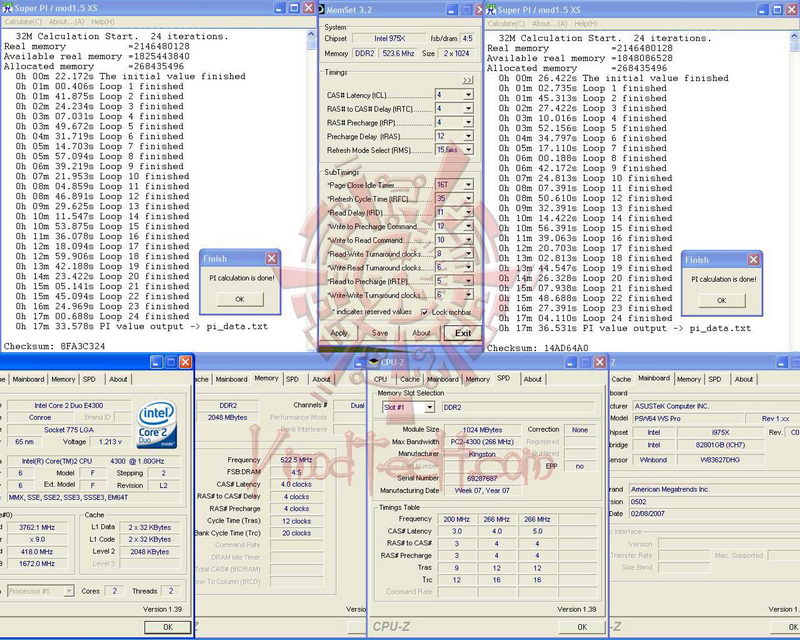
Task: Open the Write-Read Turnaround clocks dropdown
Action: click(x=468, y=267)
